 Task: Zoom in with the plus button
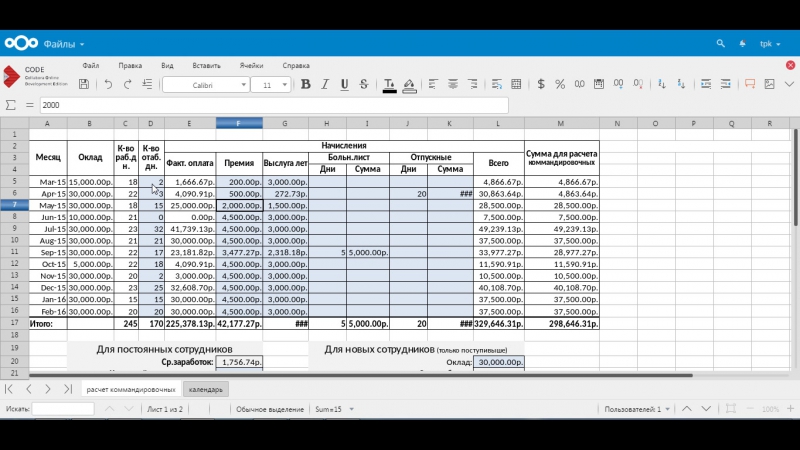pyautogui.click(x=790, y=409)
